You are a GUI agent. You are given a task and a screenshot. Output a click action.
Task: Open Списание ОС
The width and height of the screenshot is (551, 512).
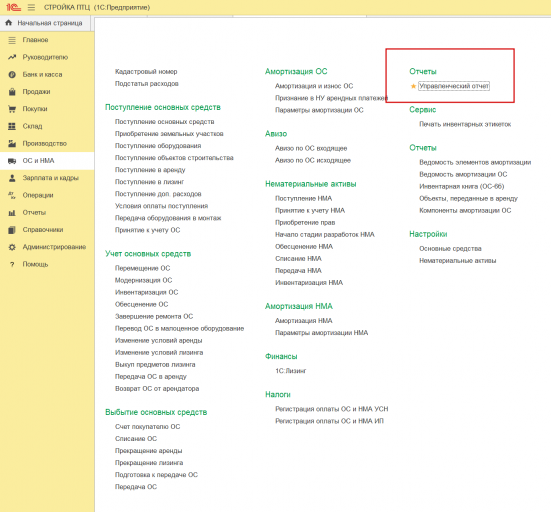[x=136, y=439]
